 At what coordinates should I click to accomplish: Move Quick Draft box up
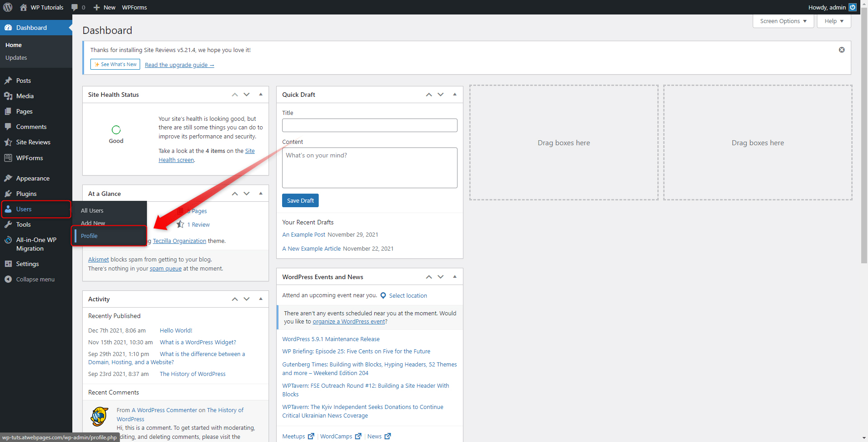click(x=429, y=95)
